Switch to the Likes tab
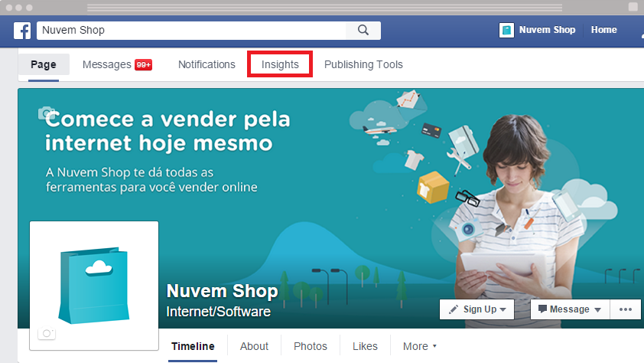Screen dimensions: 644x363 pyautogui.click(x=365, y=346)
